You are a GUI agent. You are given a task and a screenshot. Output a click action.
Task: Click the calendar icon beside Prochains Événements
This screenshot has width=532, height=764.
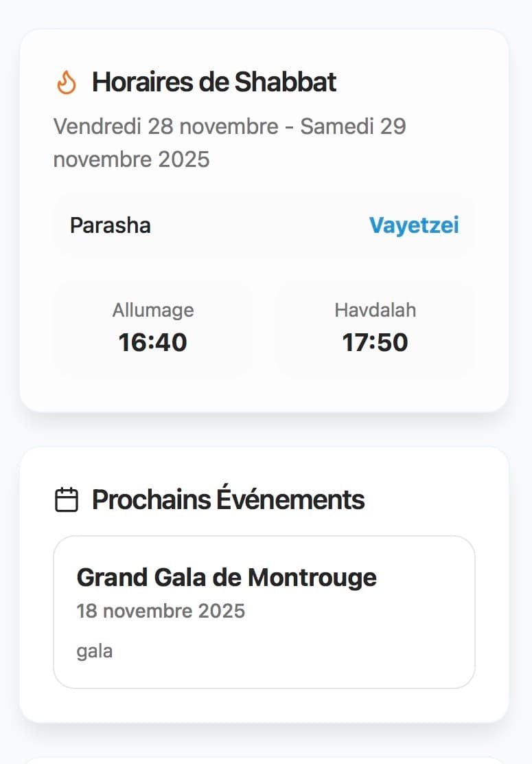[66, 499]
